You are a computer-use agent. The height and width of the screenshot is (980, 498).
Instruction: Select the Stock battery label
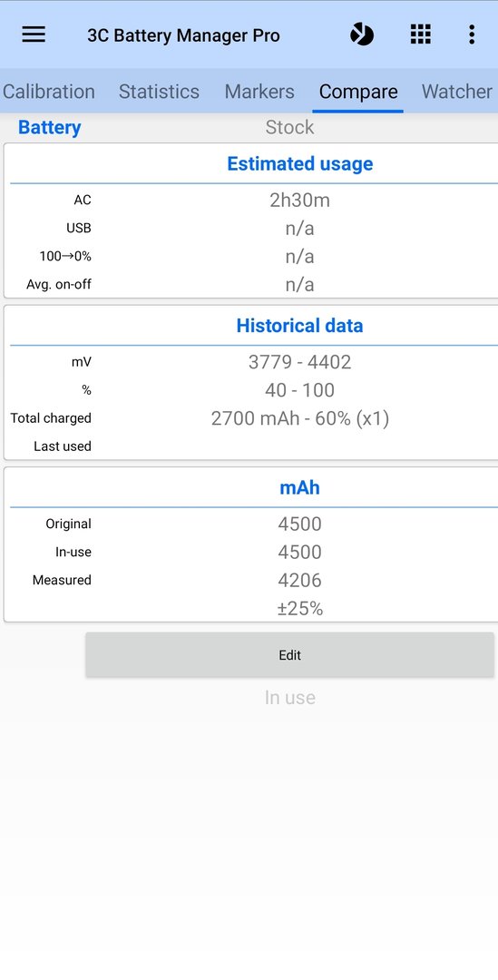pyautogui.click(x=289, y=128)
